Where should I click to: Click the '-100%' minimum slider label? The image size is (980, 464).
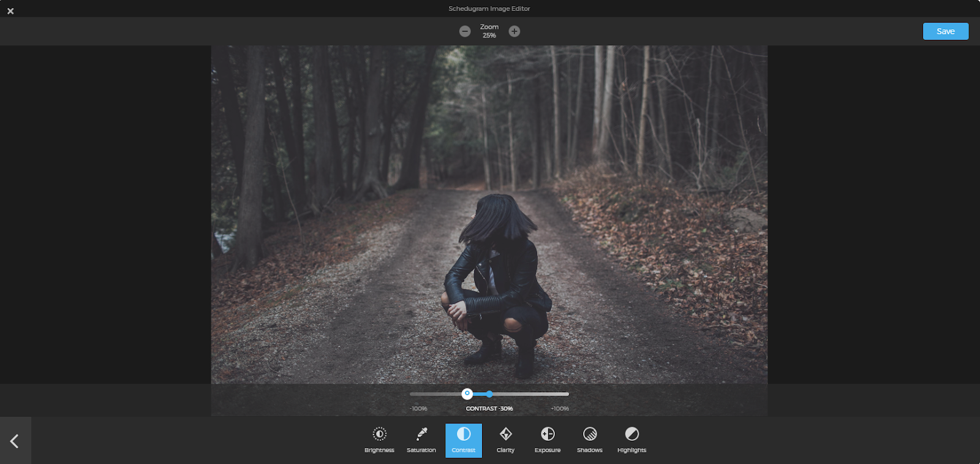[419, 409]
